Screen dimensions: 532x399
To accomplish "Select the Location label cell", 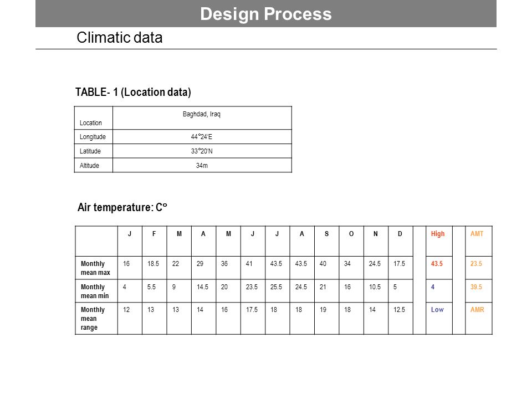I will 94,117.
